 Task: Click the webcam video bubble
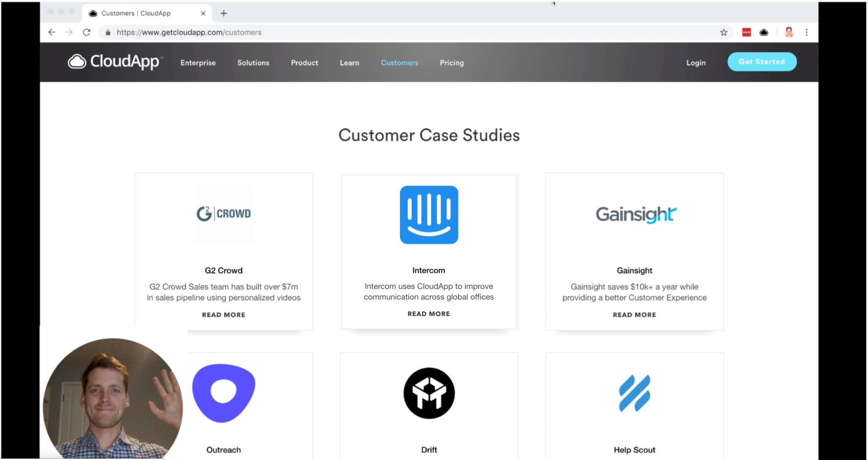click(x=113, y=398)
